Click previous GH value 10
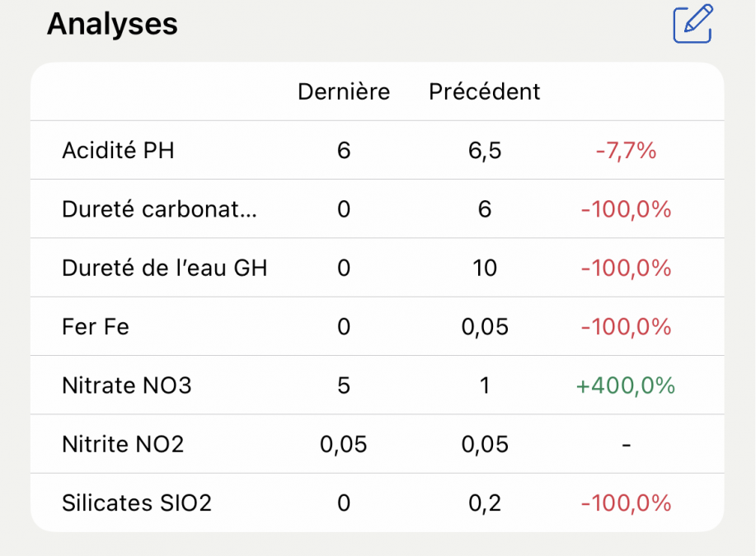 coord(485,268)
